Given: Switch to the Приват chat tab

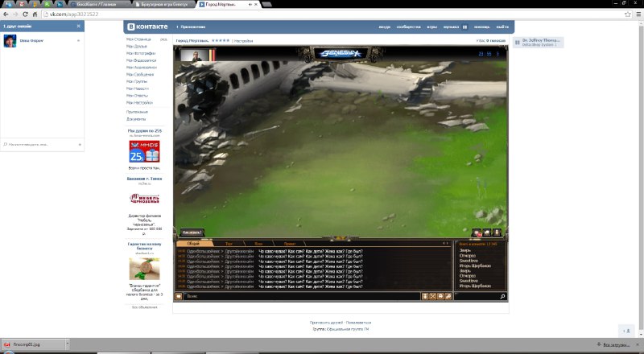Looking at the screenshot, I should pos(290,244).
